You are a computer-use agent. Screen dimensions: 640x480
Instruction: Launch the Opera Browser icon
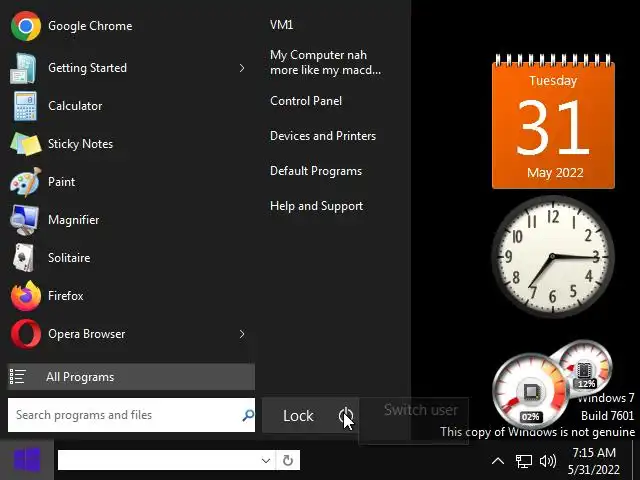click(26, 333)
